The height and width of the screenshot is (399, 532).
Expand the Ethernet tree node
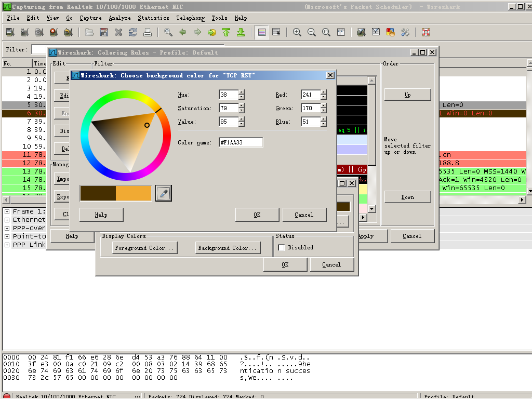[7, 220]
